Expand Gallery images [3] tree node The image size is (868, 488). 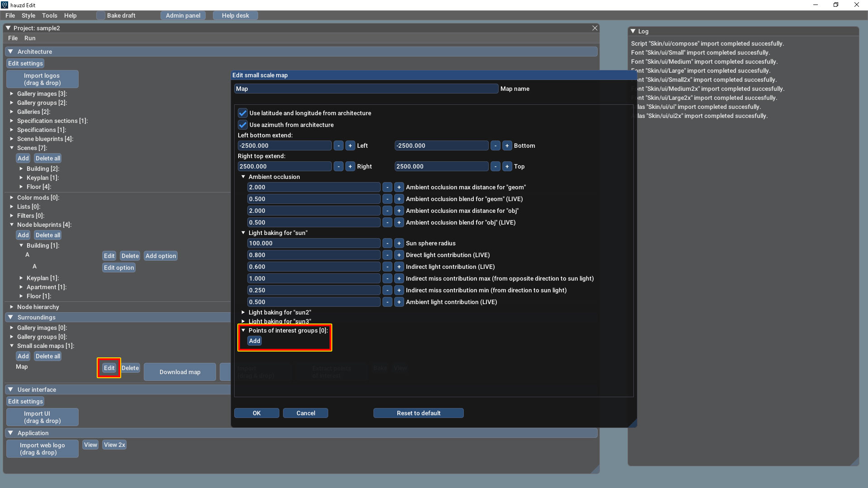12,94
